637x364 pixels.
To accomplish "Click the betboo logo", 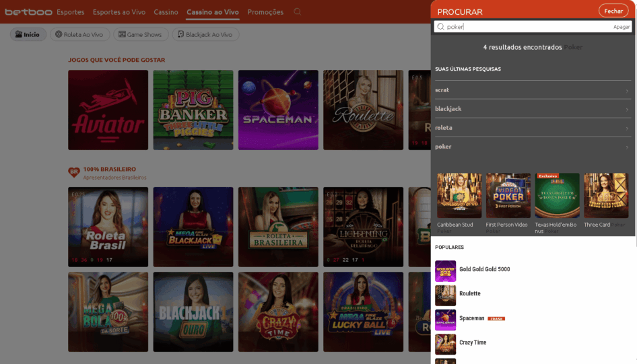I will point(28,11).
